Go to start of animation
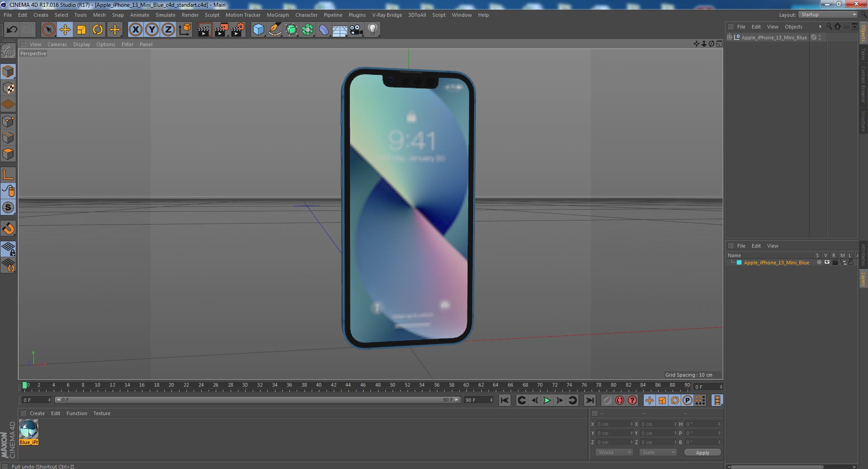 coord(505,400)
